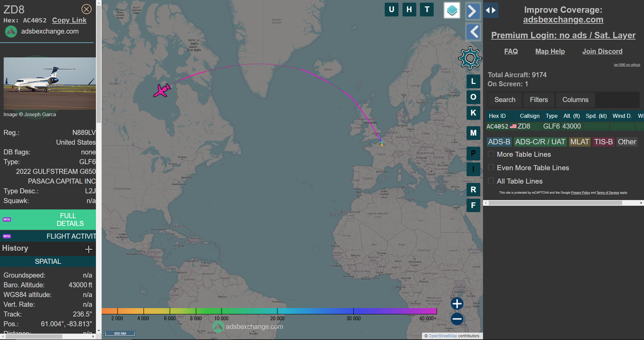Click the table horizontal scrollbar
This screenshot has height=340, width=644.
pyautogui.click(x=555, y=203)
